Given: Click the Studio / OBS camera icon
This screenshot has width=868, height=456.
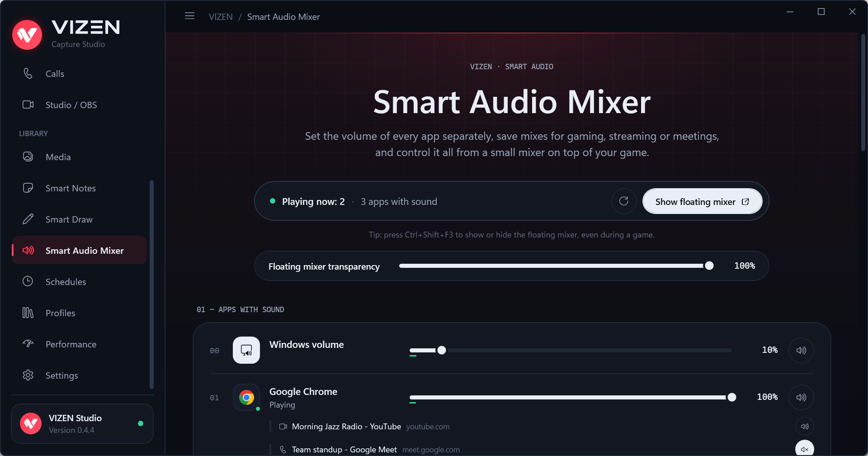Looking at the screenshot, I should (28, 104).
